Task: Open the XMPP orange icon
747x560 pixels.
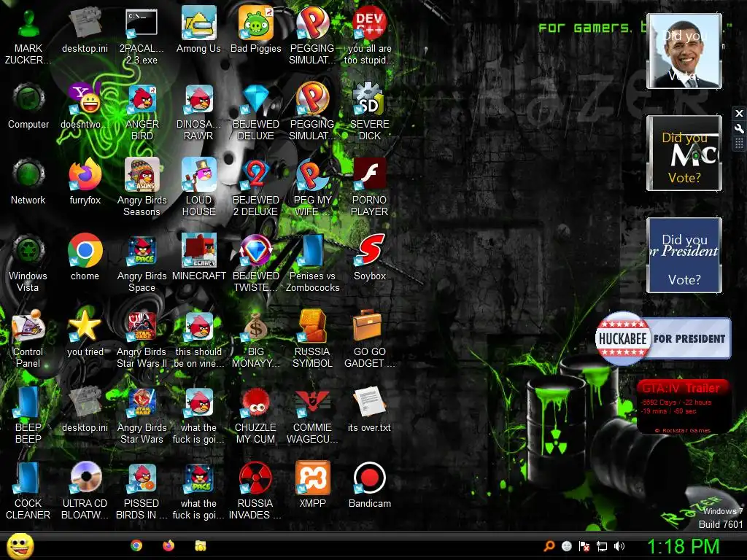Action: (x=312, y=484)
